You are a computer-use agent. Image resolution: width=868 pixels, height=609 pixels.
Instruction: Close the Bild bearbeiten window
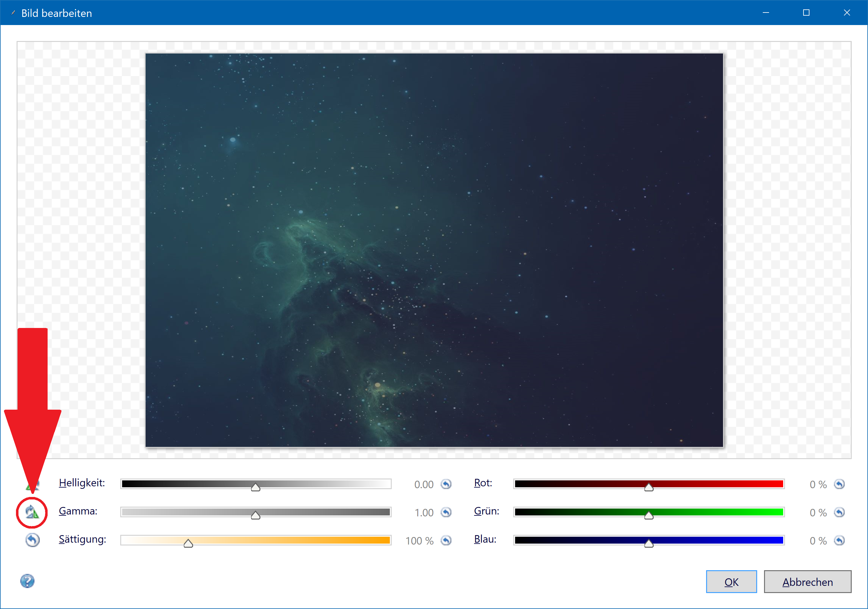click(847, 13)
